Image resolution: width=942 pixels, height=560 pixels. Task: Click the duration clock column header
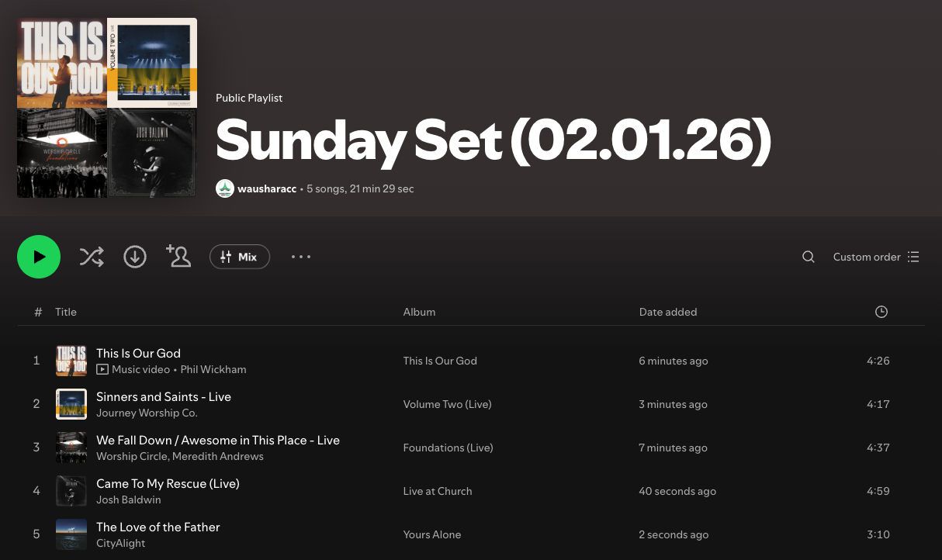(x=881, y=312)
